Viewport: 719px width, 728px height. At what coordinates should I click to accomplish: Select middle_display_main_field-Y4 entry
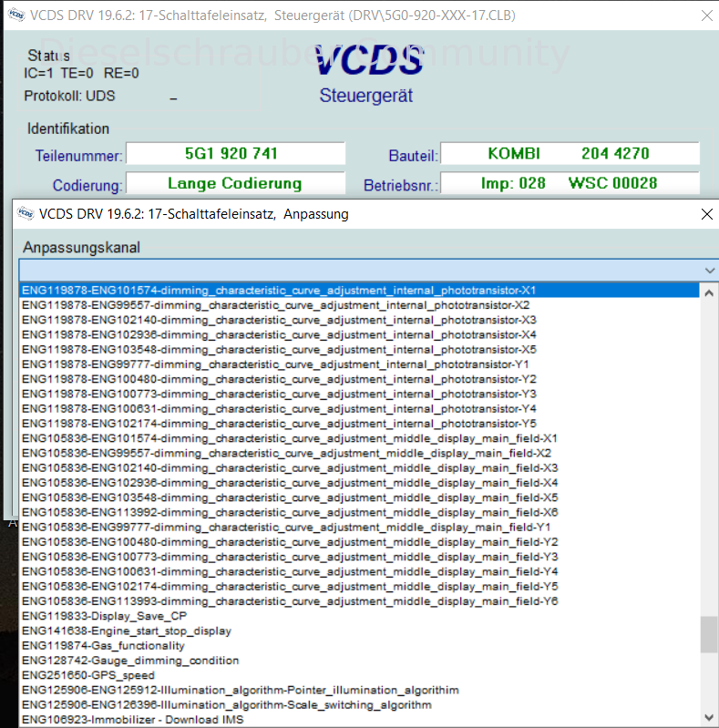coord(359,572)
